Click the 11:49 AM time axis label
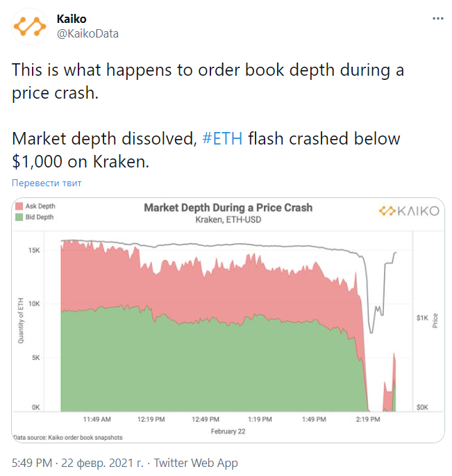Image resolution: width=452 pixels, height=476 pixels. (97, 420)
